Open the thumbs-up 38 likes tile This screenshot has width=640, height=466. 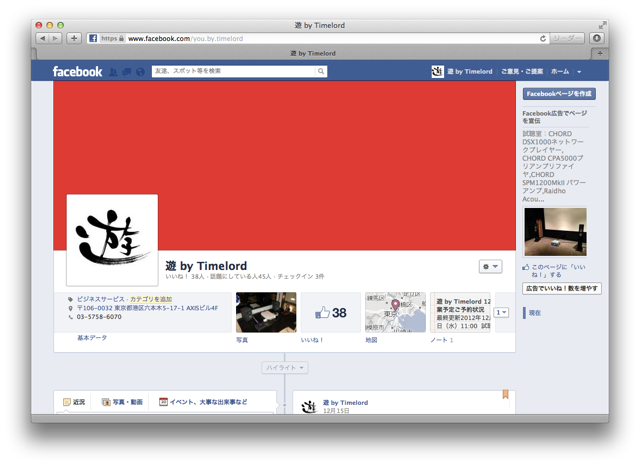point(331,313)
